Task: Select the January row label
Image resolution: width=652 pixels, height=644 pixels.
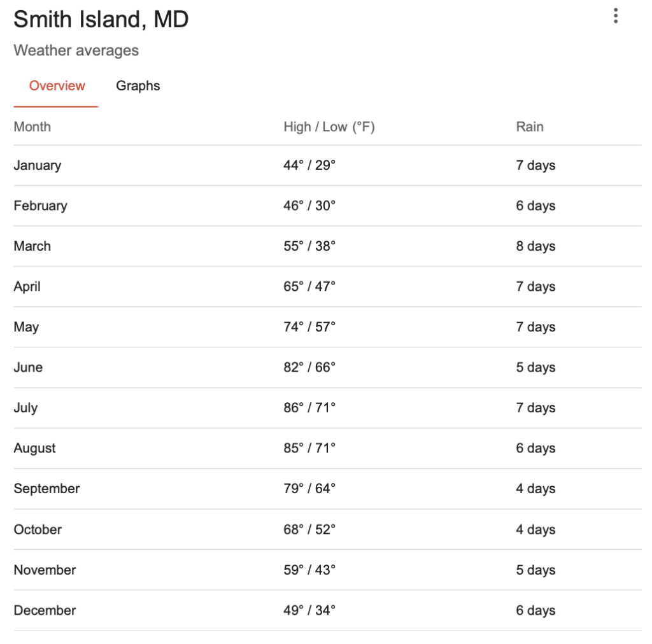Action: pyautogui.click(x=38, y=165)
